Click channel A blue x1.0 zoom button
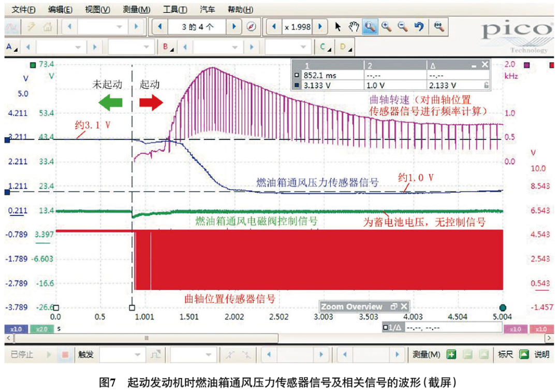Viewport: 559px width, 392px height. coord(16,329)
